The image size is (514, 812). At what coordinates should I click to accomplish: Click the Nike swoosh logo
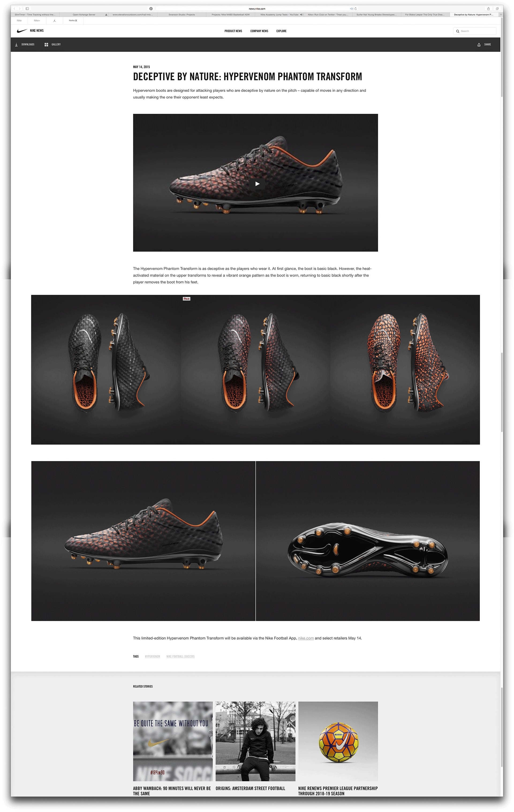tap(22, 31)
